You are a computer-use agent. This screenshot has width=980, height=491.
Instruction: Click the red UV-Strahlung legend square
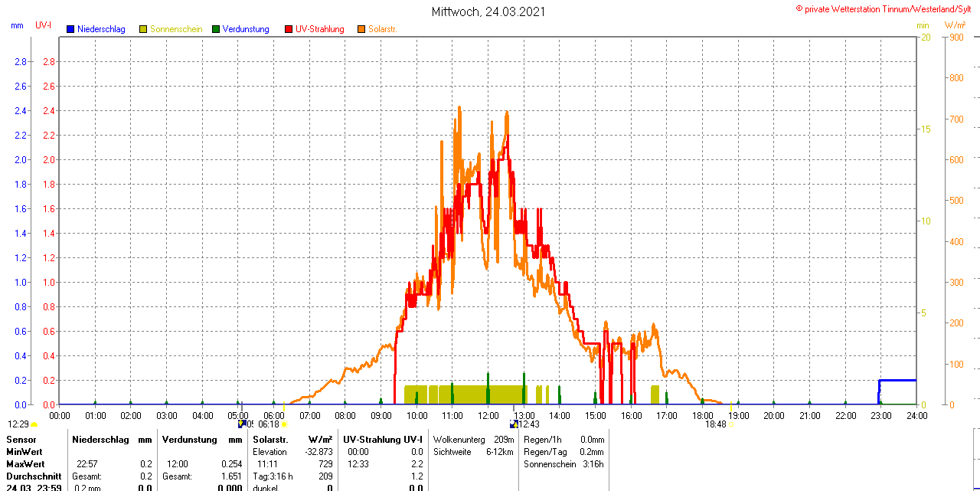click(x=289, y=29)
